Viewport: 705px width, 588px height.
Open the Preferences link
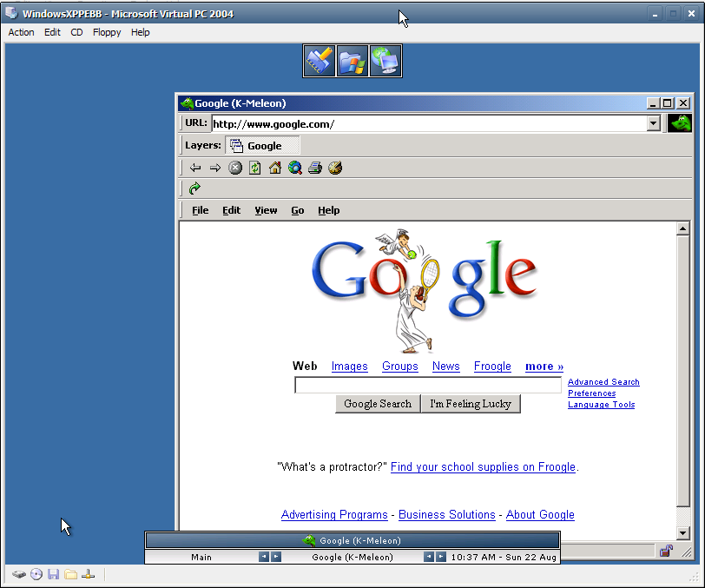(592, 393)
